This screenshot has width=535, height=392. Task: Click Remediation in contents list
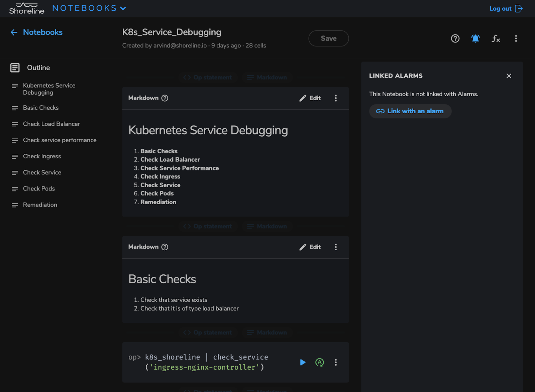coord(158,202)
